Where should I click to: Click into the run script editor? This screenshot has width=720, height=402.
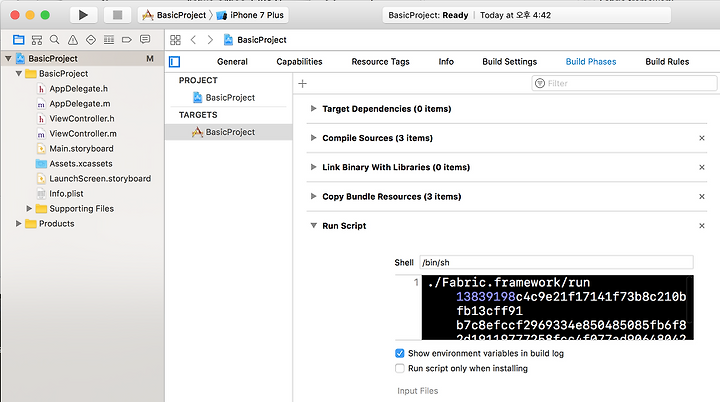click(557, 307)
